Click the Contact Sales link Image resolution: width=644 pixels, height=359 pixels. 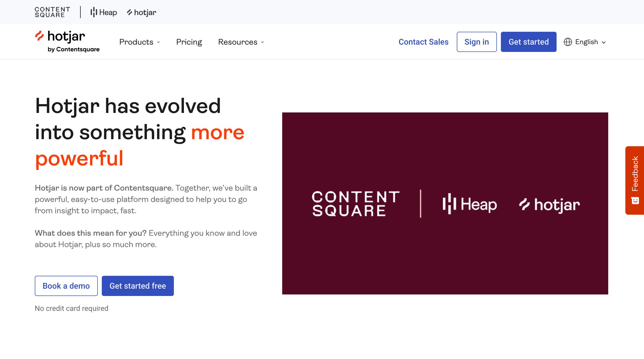pos(423,42)
